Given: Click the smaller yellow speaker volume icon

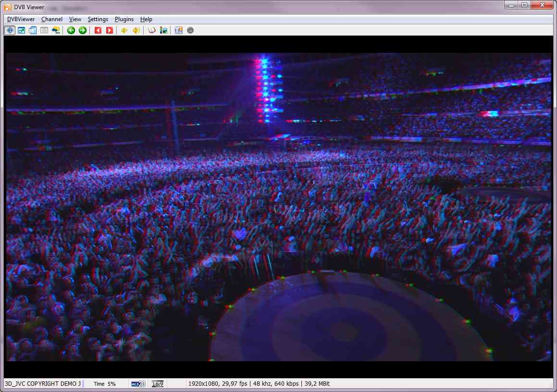Looking at the screenshot, I should (x=124, y=31).
